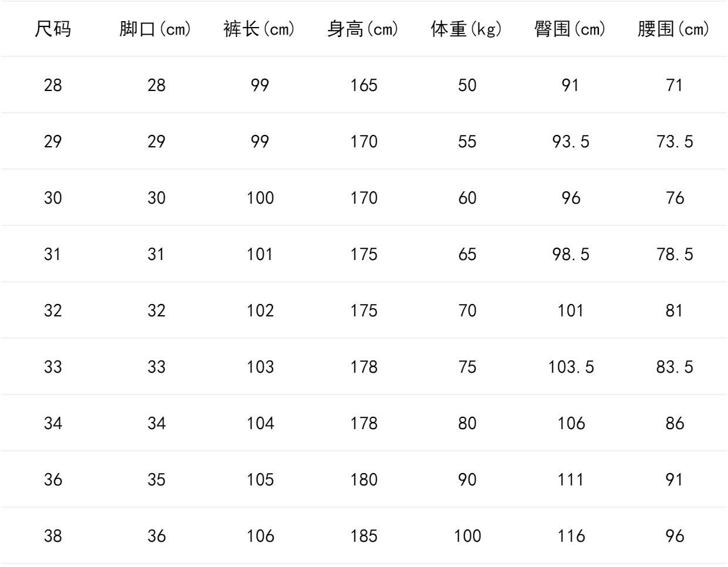Click the 116 hip value cell
The height and width of the screenshot is (567, 728).
click(x=571, y=536)
